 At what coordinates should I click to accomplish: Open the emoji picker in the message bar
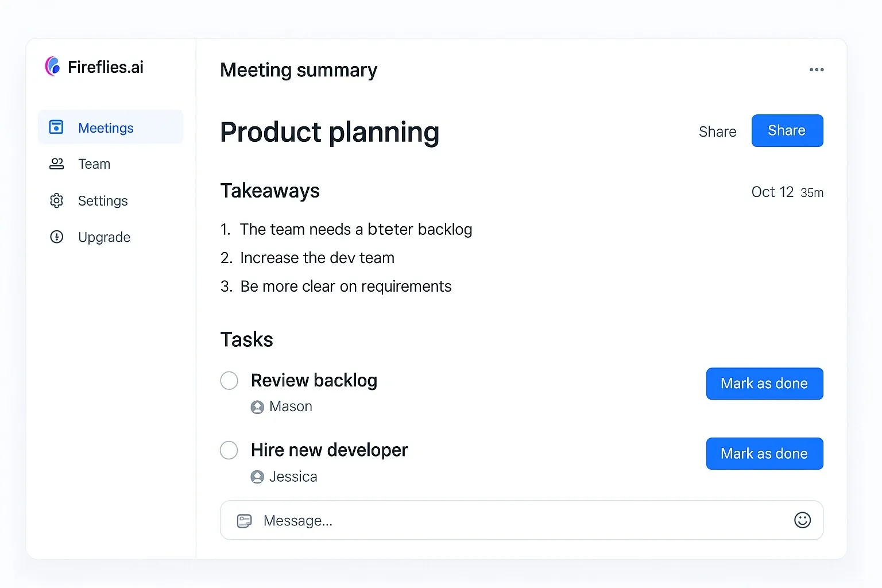[802, 520]
